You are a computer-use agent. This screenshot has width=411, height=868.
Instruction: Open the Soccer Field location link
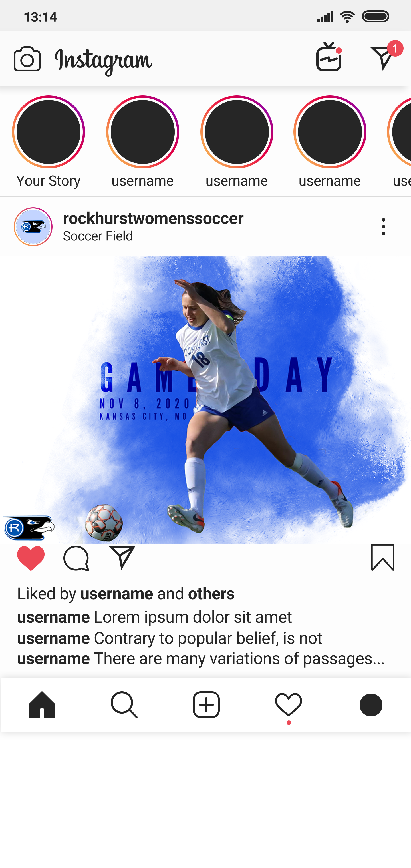click(x=98, y=236)
